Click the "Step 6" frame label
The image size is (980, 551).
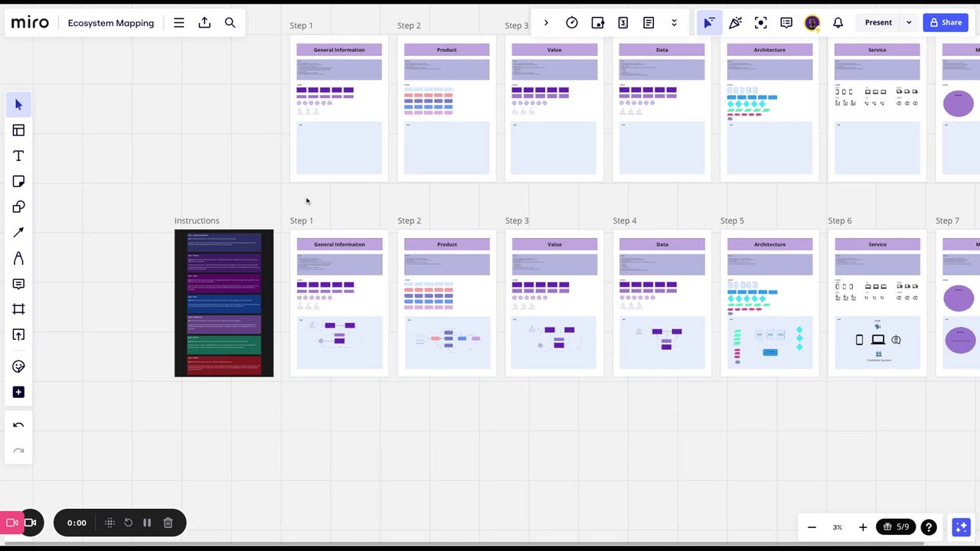tap(840, 220)
